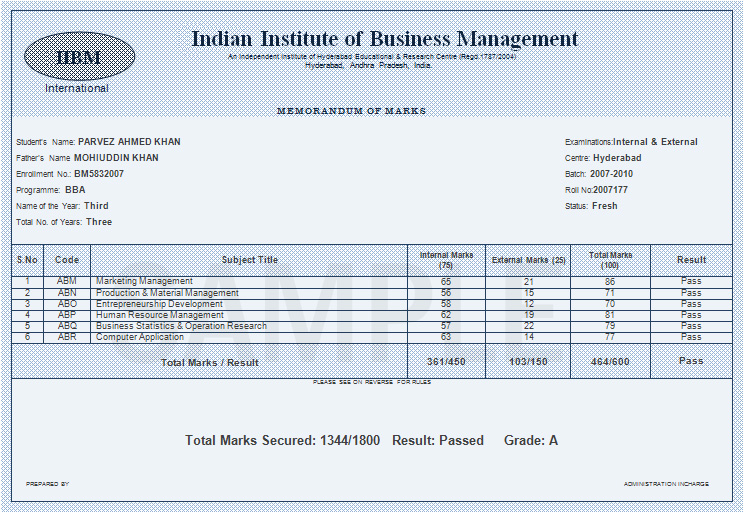Select the student name PARVEZ AHMED KHAN

[x=129, y=141]
